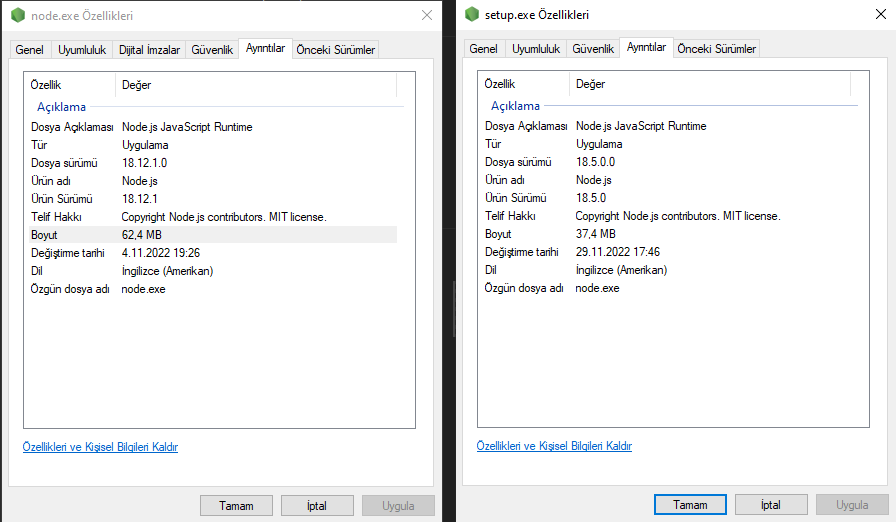This screenshot has height=522, width=896.
Task: Cancel setup.exe properties with İptal
Action: 770,505
